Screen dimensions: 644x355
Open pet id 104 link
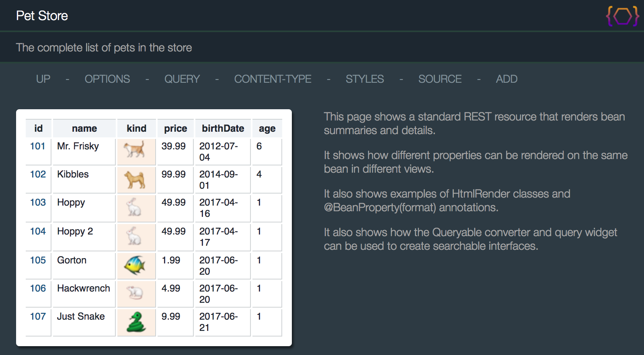pyautogui.click(x=38, y=231)
